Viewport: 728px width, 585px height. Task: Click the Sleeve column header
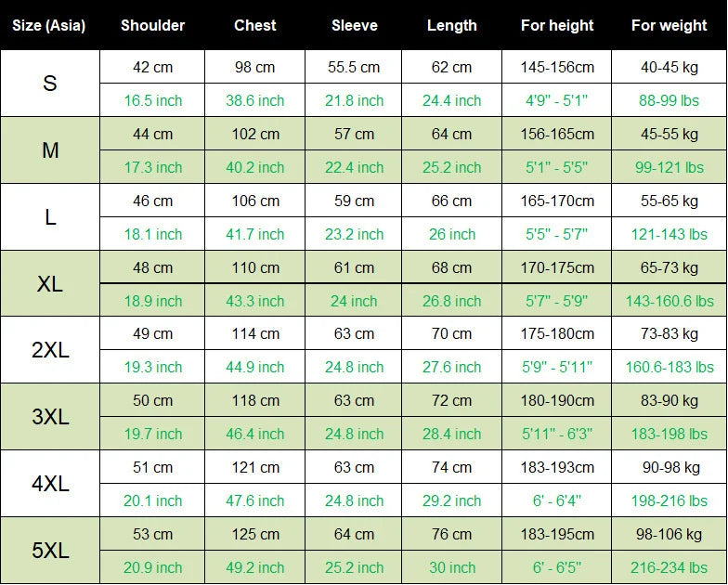click(x=354, y=25)
